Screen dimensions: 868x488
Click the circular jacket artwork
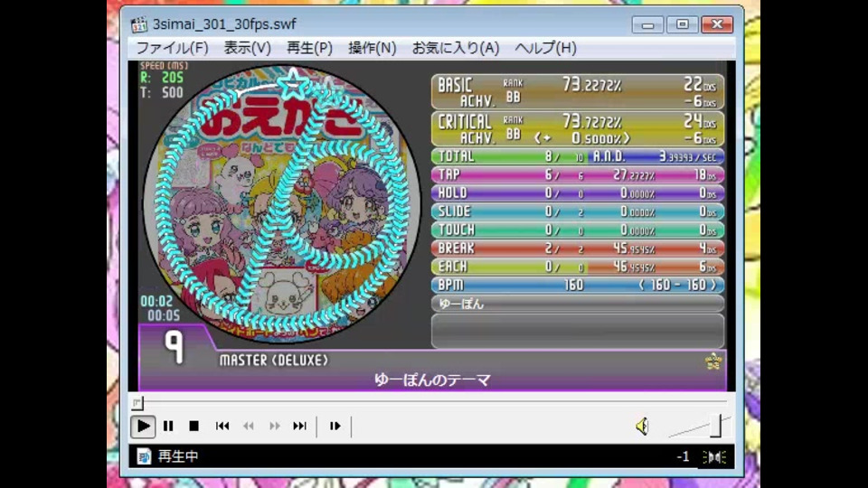(282, 205)
